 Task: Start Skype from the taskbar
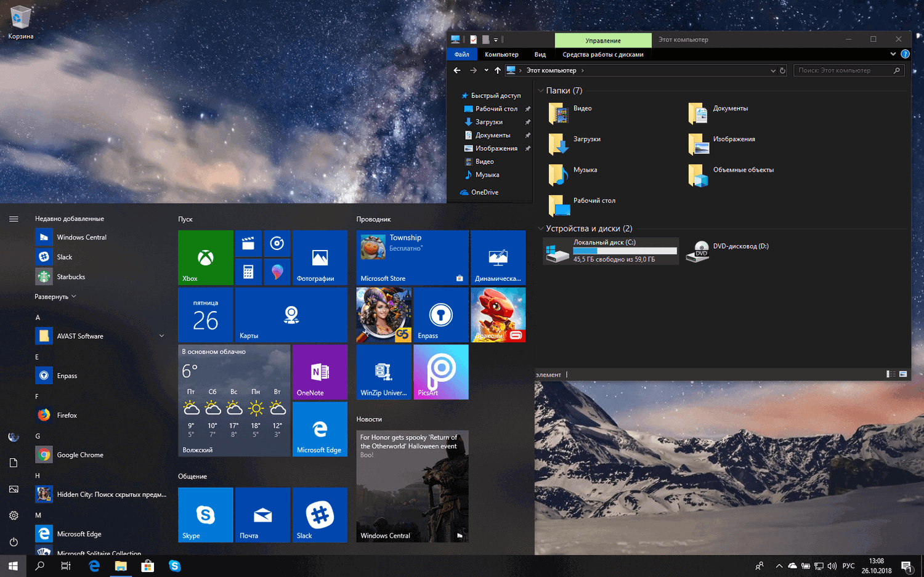click(x=175, y=565)
